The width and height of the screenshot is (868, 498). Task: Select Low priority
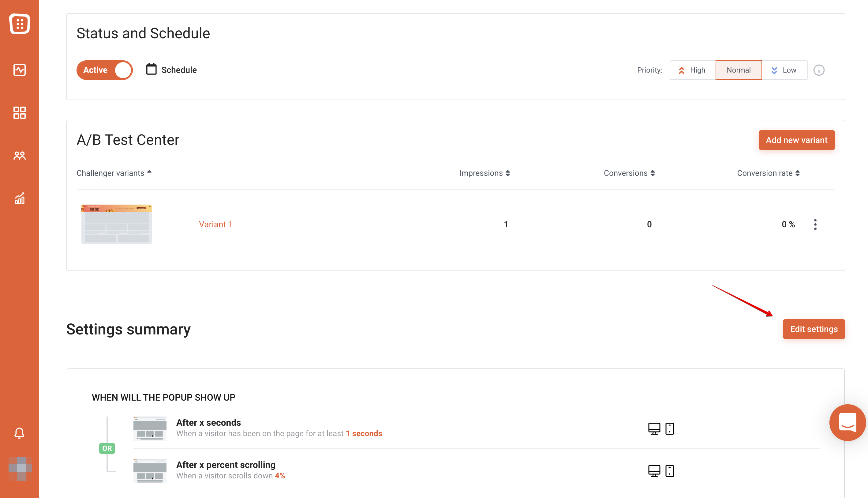(x=785, y=70)
